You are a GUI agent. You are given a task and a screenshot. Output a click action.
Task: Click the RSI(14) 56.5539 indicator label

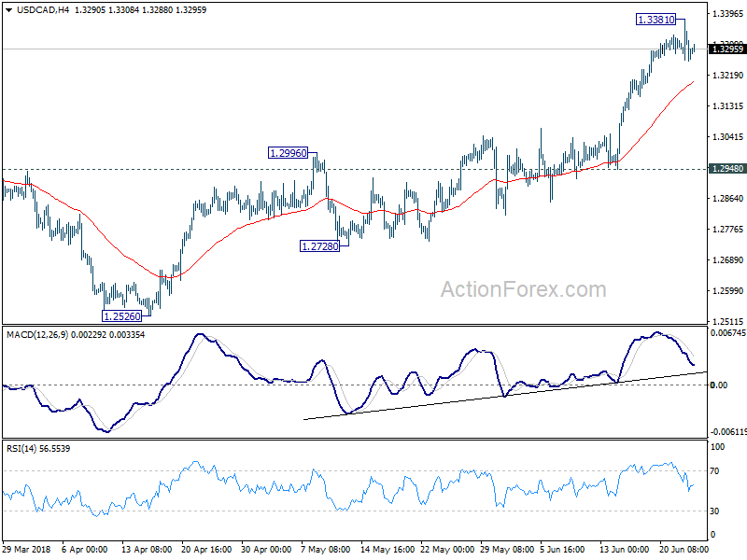pyautogui.click(x=38, y=449)
